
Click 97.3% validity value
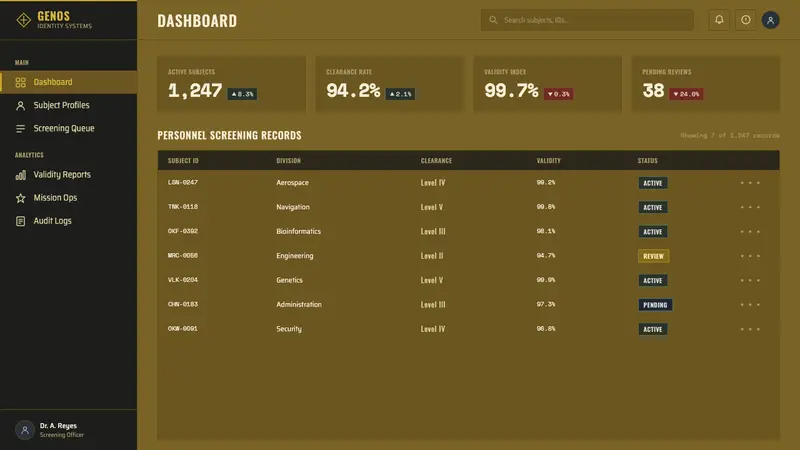(x=546, y=304)
